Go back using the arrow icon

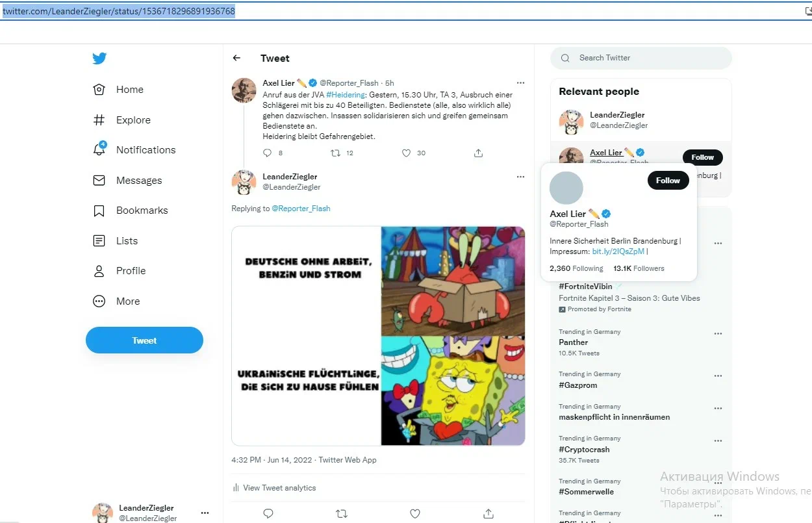[x=236, y=58]
